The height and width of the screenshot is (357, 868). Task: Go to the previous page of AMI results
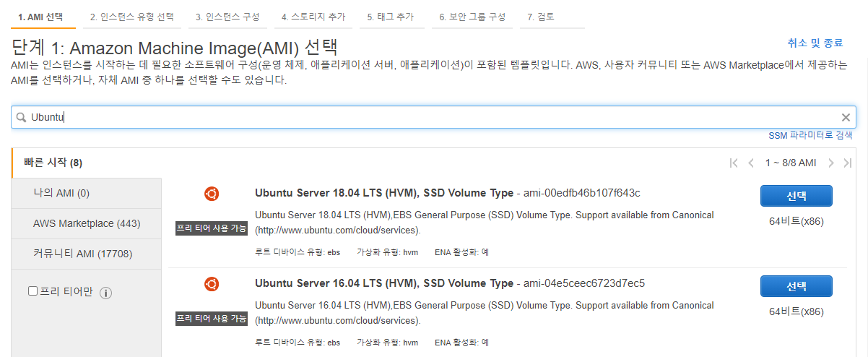(751, 163)
